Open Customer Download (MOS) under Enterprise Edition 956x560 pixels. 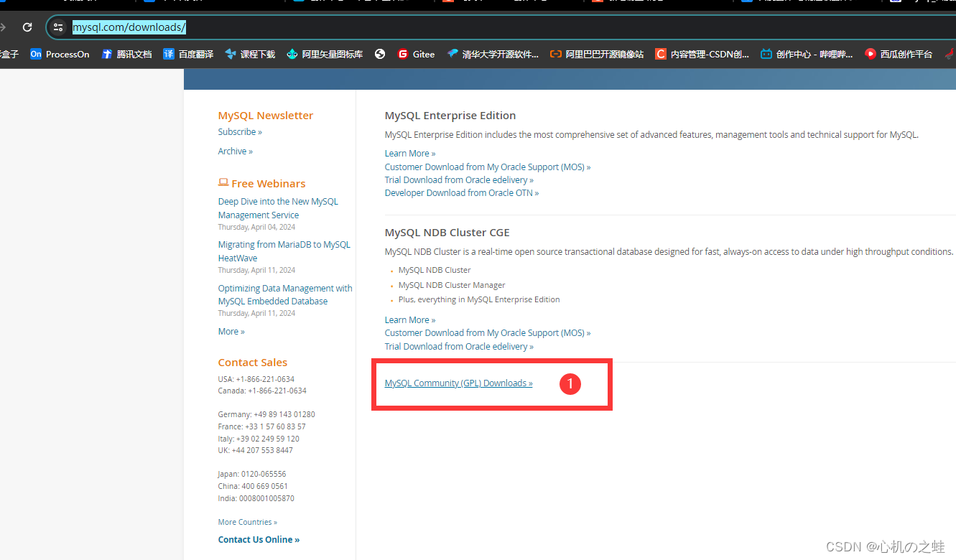pos(488,167)
